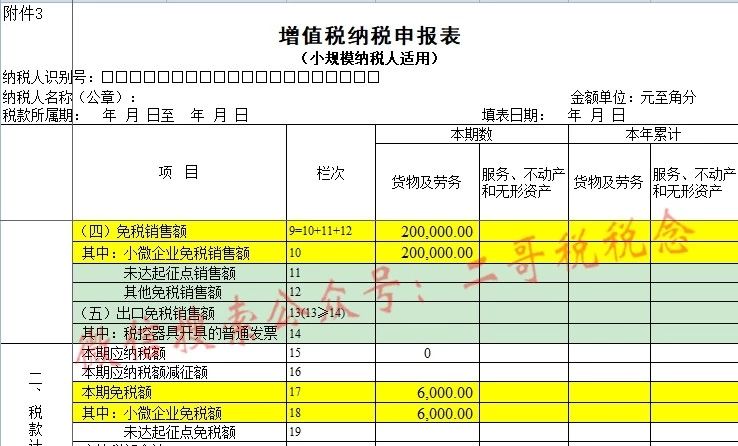
Task: Select 200,000.00 in the （四）免税销售额 row
Action: (437, 231)
